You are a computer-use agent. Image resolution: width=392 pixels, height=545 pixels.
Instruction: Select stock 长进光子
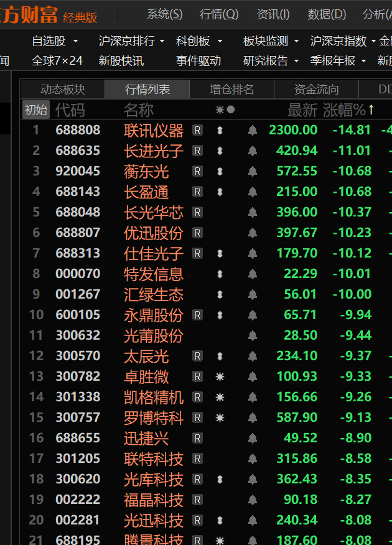pos(154,151)
